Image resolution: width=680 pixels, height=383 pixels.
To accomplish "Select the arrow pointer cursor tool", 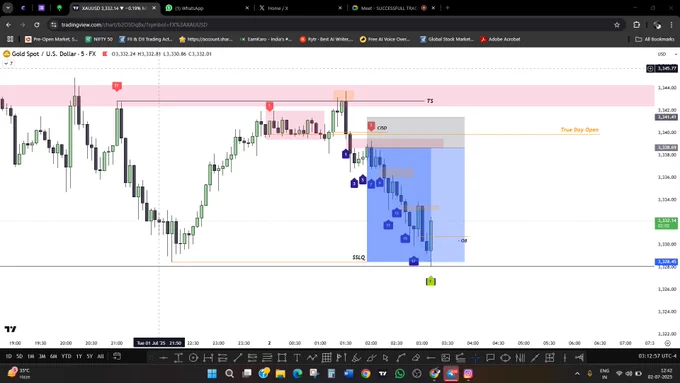I will click(386, 358).
